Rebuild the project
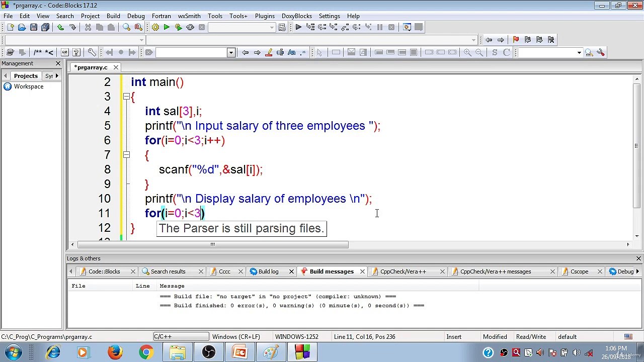This screenshot has height=362, width=644. [x=190, y=27]
